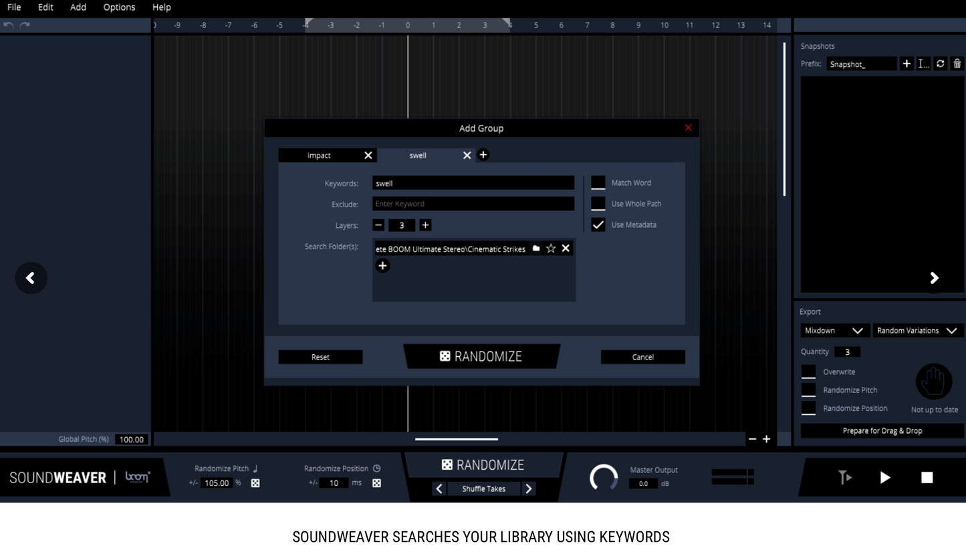Click the star icon beside the search folder path
The image size is (966, 560).
pyautogui.click(x=551, y=248)
